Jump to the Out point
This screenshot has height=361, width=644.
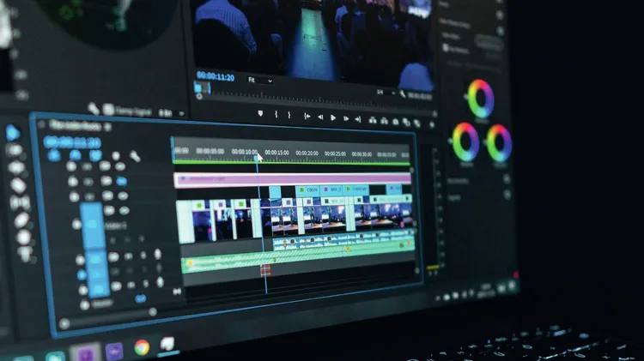[x=358, y=119]
